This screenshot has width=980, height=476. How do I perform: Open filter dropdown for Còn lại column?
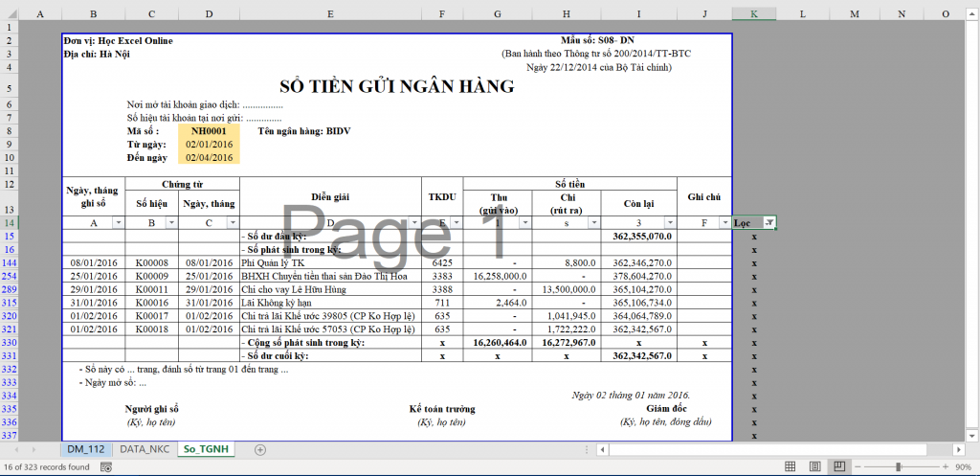pyautogui.click(x=668, y=222)
